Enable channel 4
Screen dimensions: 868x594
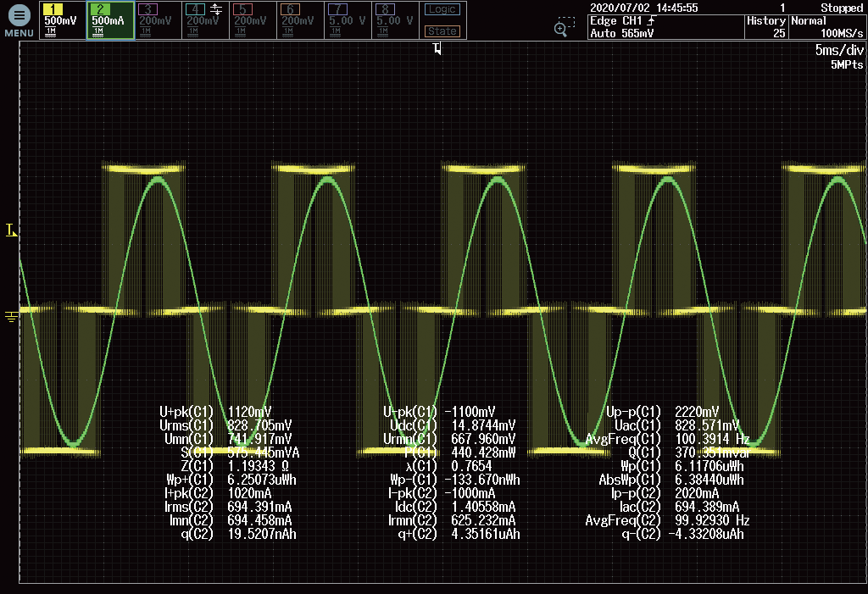coord(205,20)
